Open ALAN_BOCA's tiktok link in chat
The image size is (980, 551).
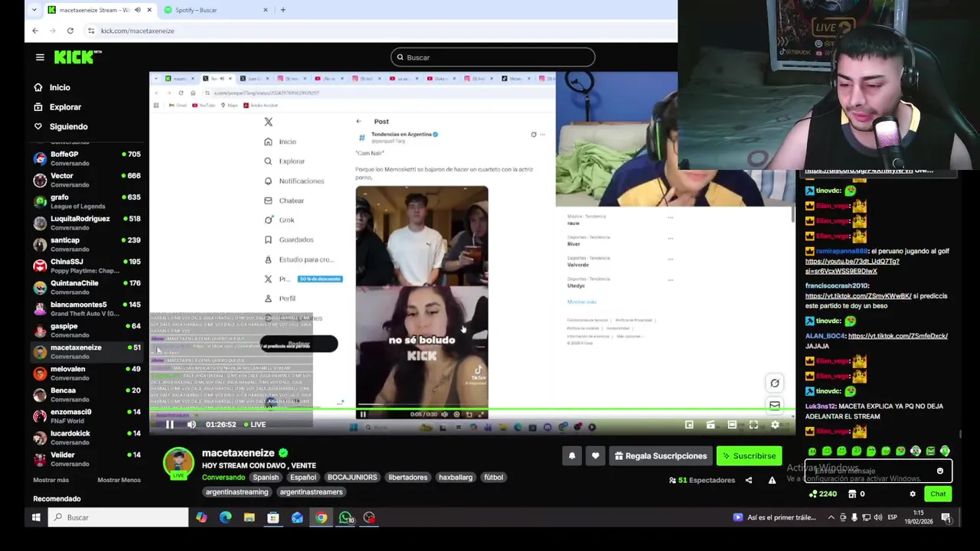[898, 336]
